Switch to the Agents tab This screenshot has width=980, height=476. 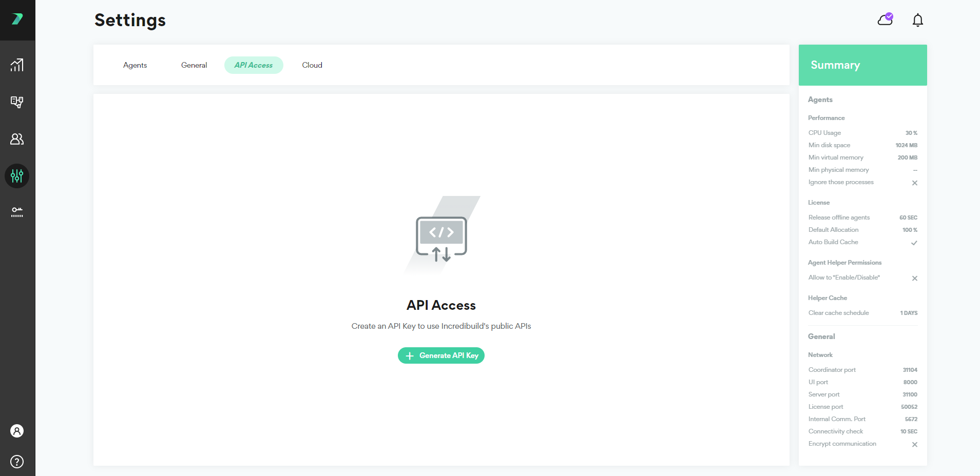pos(135,65)
